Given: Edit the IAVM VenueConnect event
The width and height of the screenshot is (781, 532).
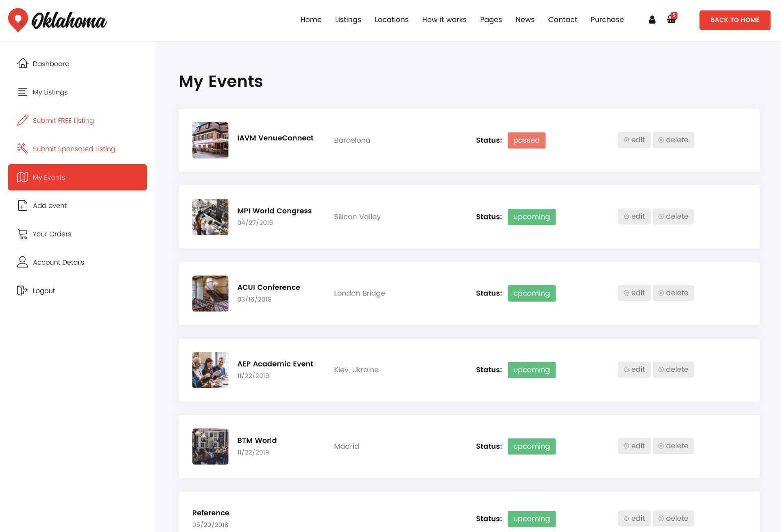Looking at the screenshot, I should [634, 140].
